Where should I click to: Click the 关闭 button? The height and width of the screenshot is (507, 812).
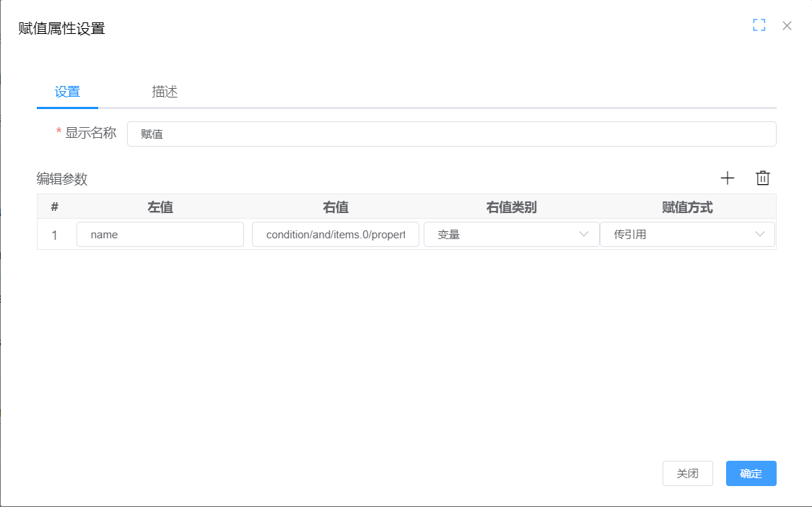[x=687, y=473]
